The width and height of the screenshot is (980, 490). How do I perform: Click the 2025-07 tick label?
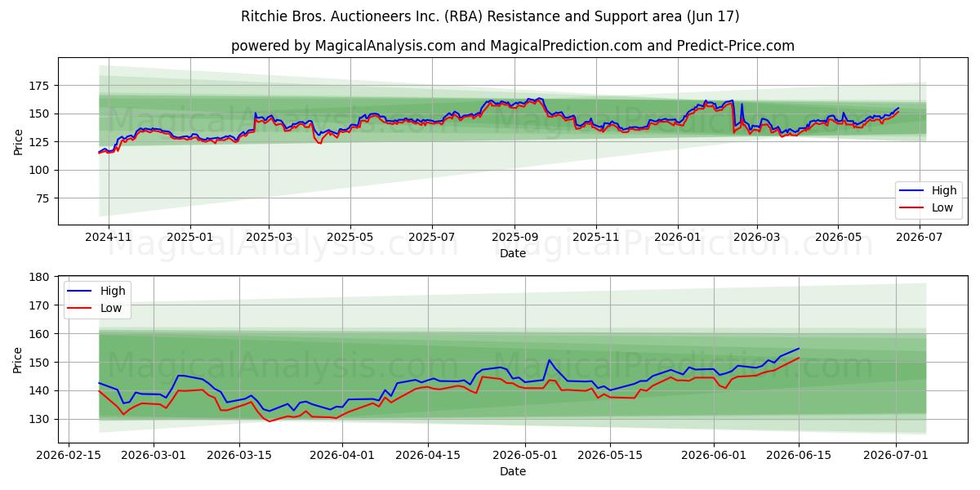click(x=432, y=237)
